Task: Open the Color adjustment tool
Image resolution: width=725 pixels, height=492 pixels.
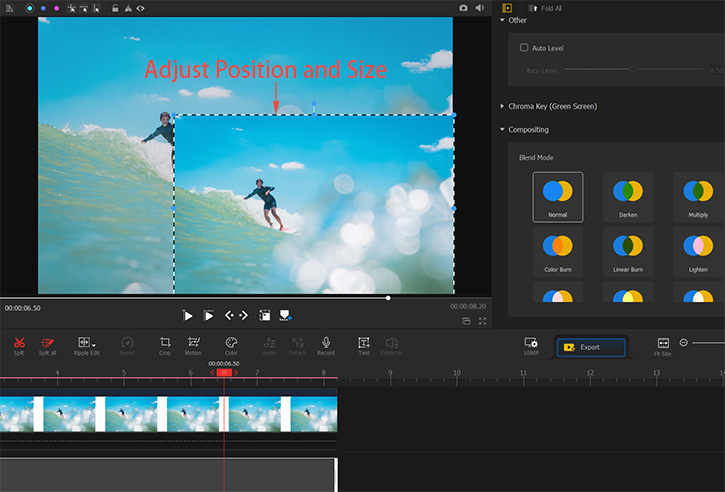Action: pos(231,343)
